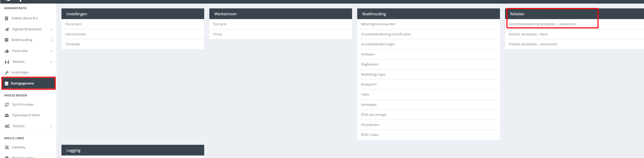Click the building icon beside Bakker Bouw B.V.
This screenshot has width=644, height=158.
pyautogui.click(x=7, y=18)
